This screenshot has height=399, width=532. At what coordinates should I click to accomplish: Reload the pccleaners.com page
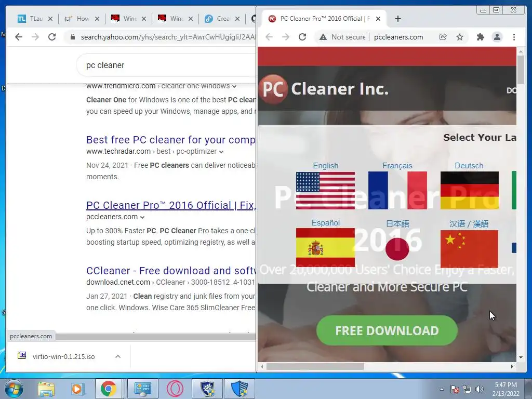302,37
